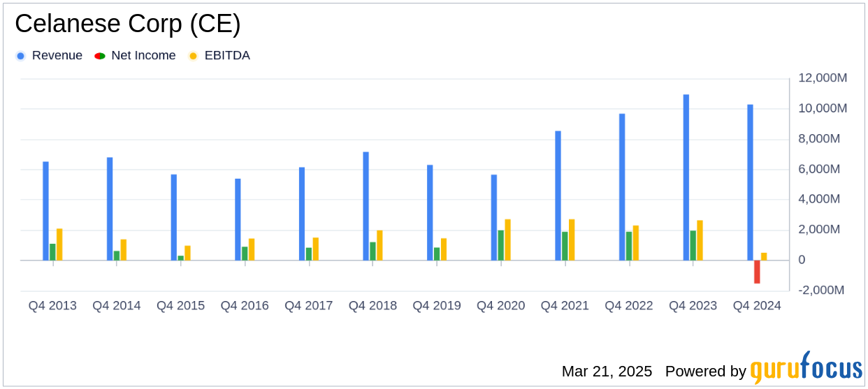The width and height of the screenshot is (868, 389).
Task: Select the Q4 2020 EBITDA bar
Action: click(x=508, y=240)
